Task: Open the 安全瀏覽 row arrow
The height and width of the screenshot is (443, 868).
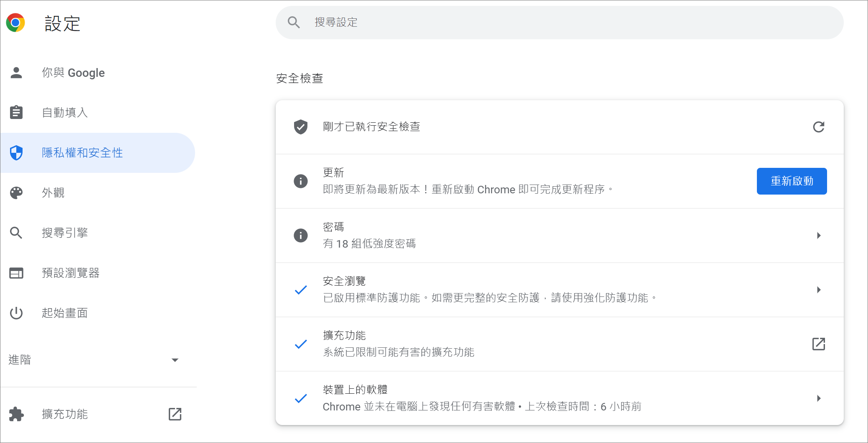Action: [x=818, y=290]
